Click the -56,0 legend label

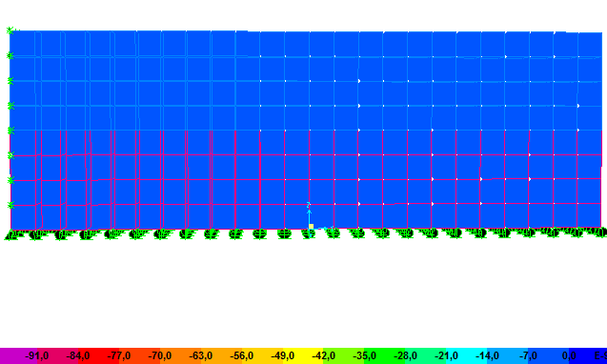(242, 355)
